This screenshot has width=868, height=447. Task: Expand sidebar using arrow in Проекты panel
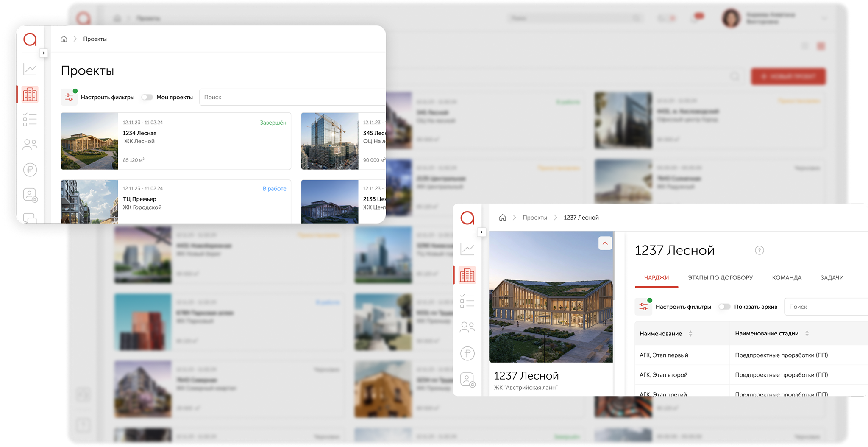pyautogui.click(x=43, y=53)
